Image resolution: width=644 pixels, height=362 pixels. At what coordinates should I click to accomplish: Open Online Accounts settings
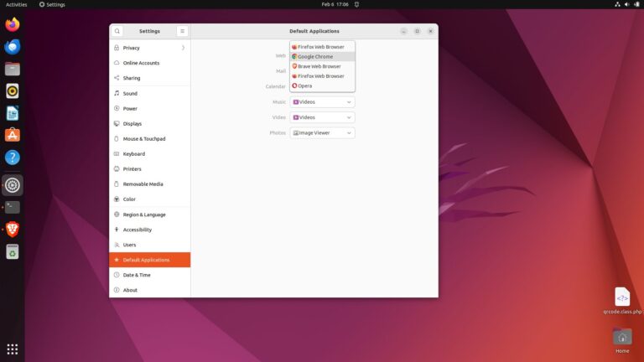pos(150,63)
